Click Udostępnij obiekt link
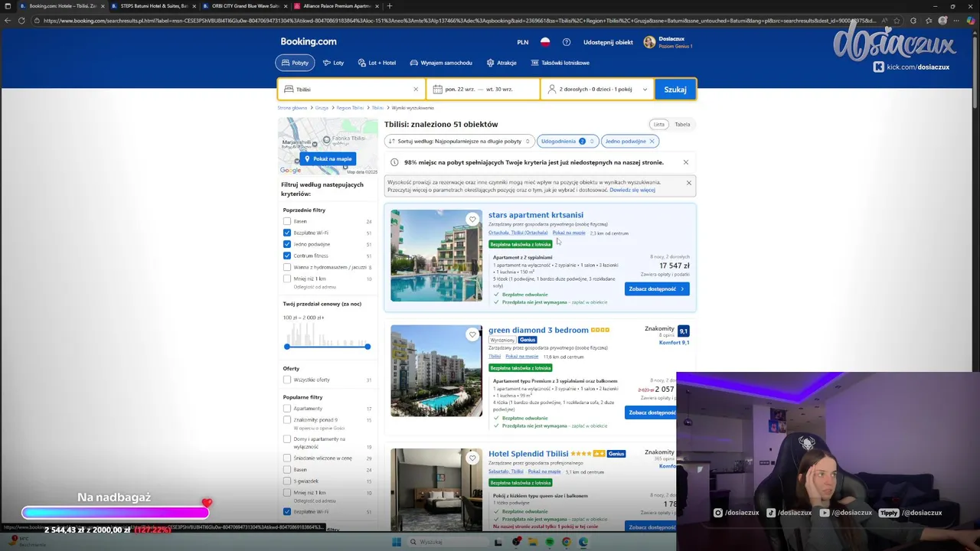The height and width of the screenshot is (551, 980). (608, 43)
